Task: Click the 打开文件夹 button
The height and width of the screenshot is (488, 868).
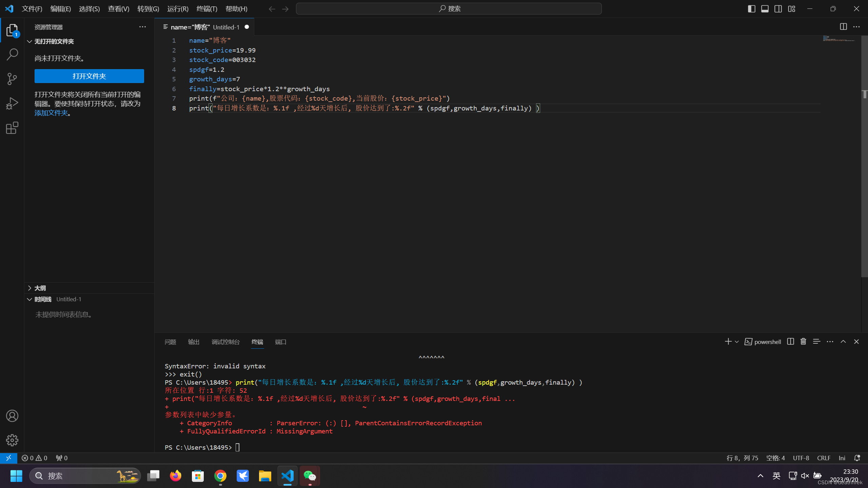Action: coord(89,76)
